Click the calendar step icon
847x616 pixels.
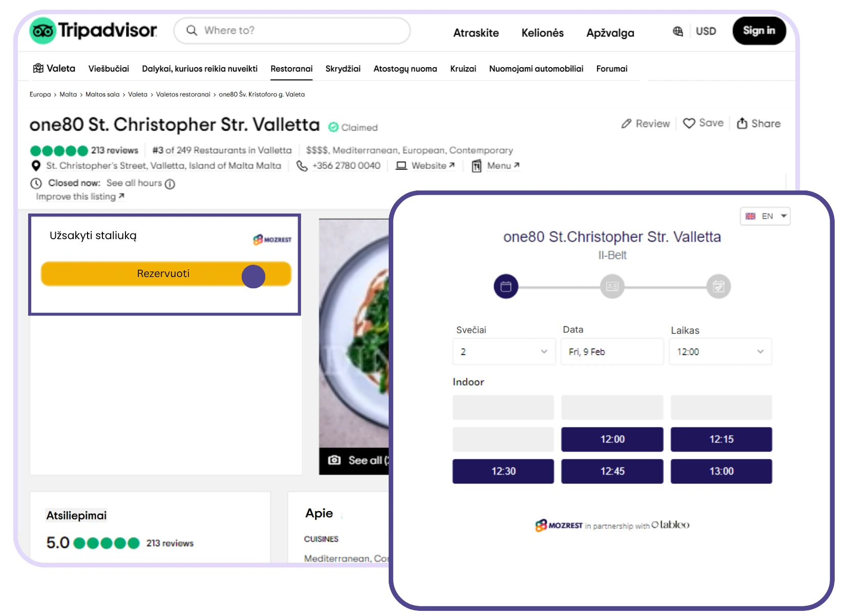(506, 286)
